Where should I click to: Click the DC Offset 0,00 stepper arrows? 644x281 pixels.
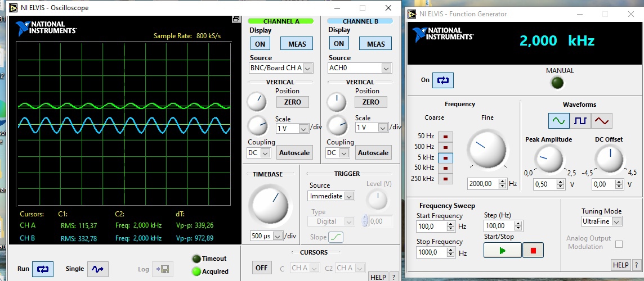pyautogui.click(x=619, y=184)
